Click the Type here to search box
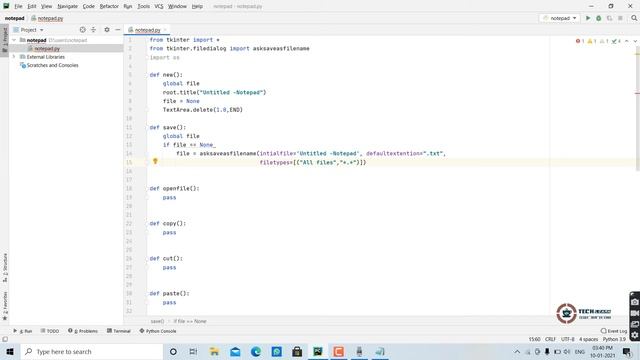Image resolution: width=640 pixels, height=360 pixels. [92, 351]
